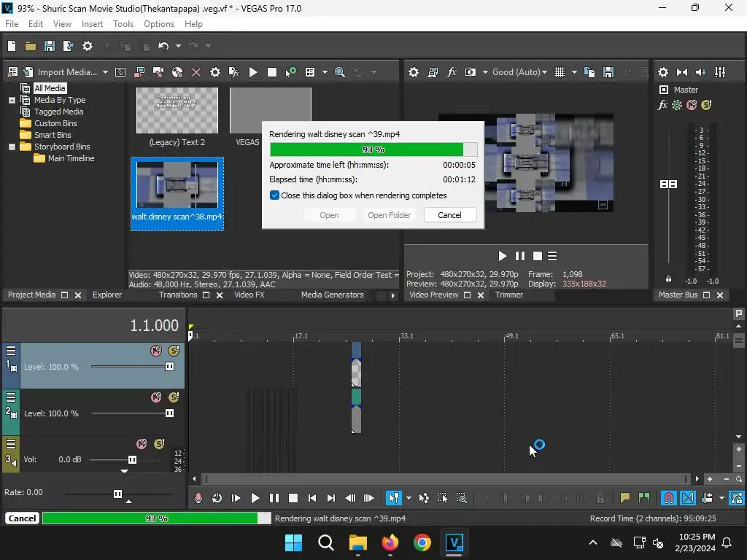The height and width of the screenshot is (560, 747).
Task: Toggle Split Screen View in video preview
Action: [x=471, y=72]
